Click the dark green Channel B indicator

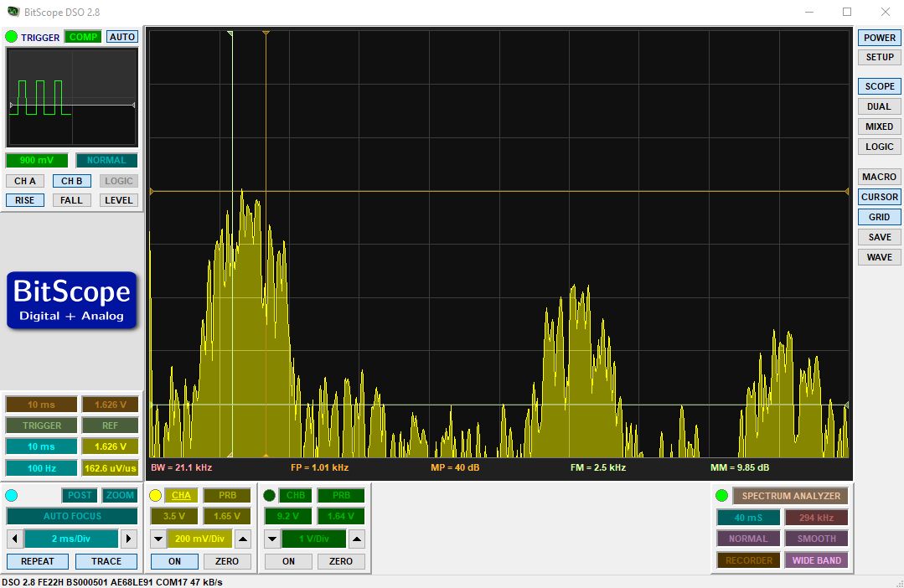click(x=269, y=495)
